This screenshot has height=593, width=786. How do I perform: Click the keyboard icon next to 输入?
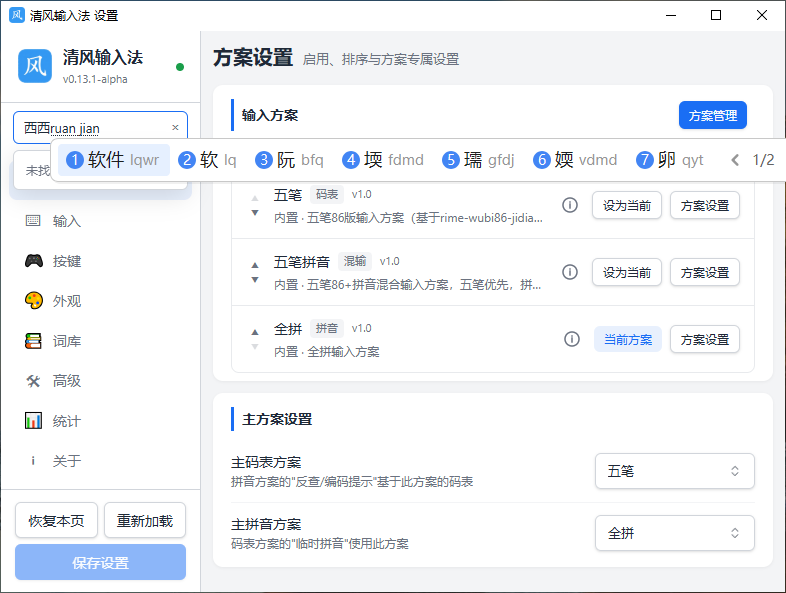(33, 221)
